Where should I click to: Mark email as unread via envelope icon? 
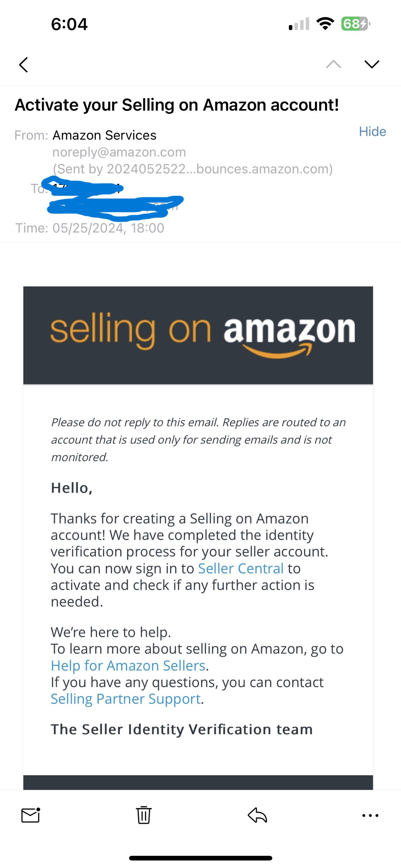point(31,815)
